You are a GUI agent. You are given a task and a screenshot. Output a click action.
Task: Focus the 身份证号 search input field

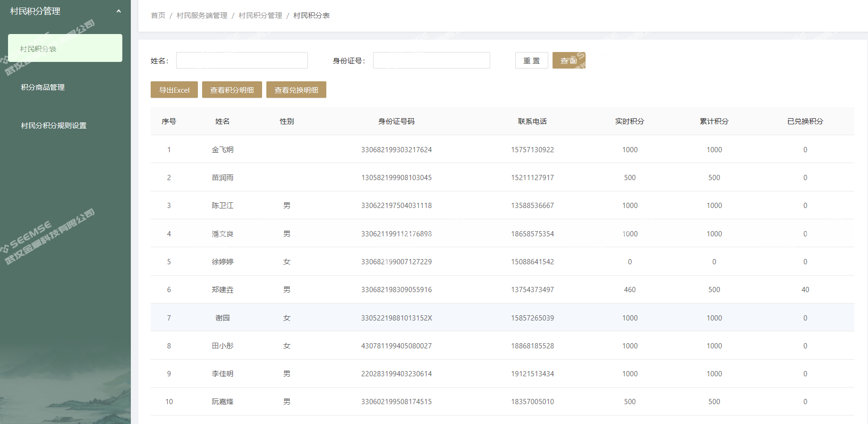(431, 61)
